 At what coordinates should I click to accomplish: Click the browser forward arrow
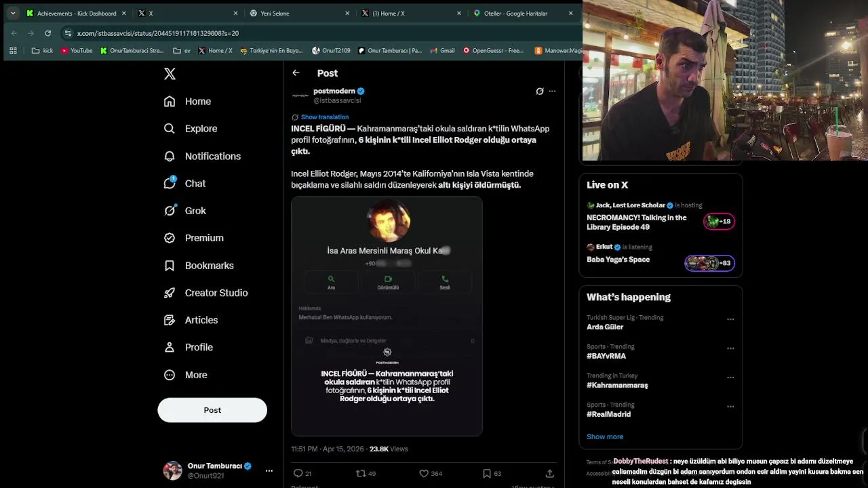coord(31,33)
